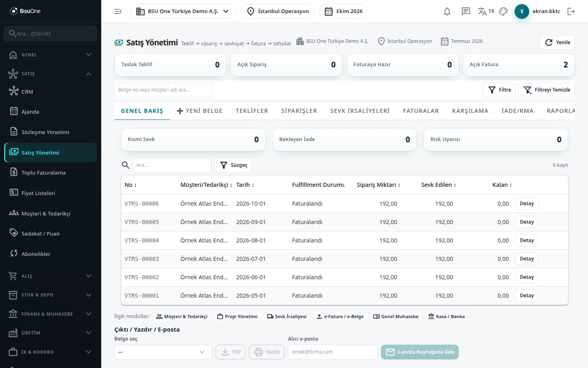Open CRM from the sidebar
This screenshot has width=588, height=368.
[51, 92]
